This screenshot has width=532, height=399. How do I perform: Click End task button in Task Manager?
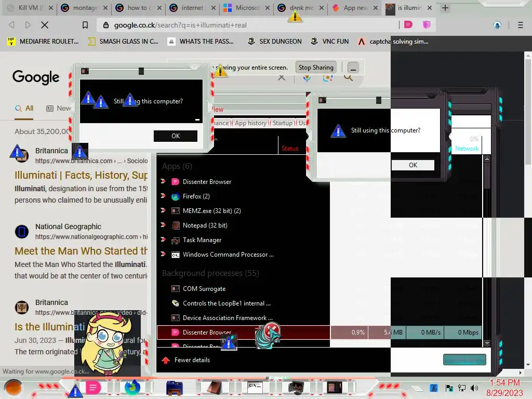pos(464,360)
